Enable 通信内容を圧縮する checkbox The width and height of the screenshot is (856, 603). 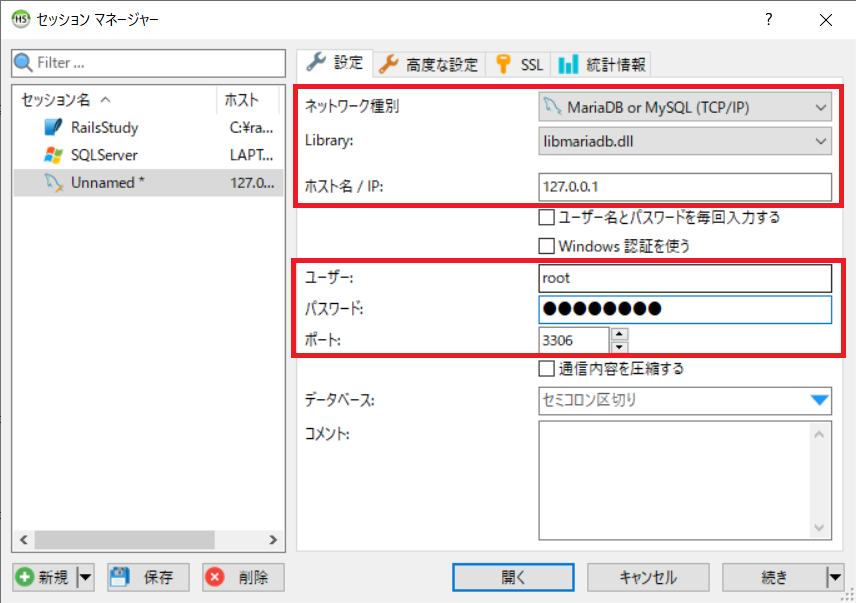(x=546, y=368)
